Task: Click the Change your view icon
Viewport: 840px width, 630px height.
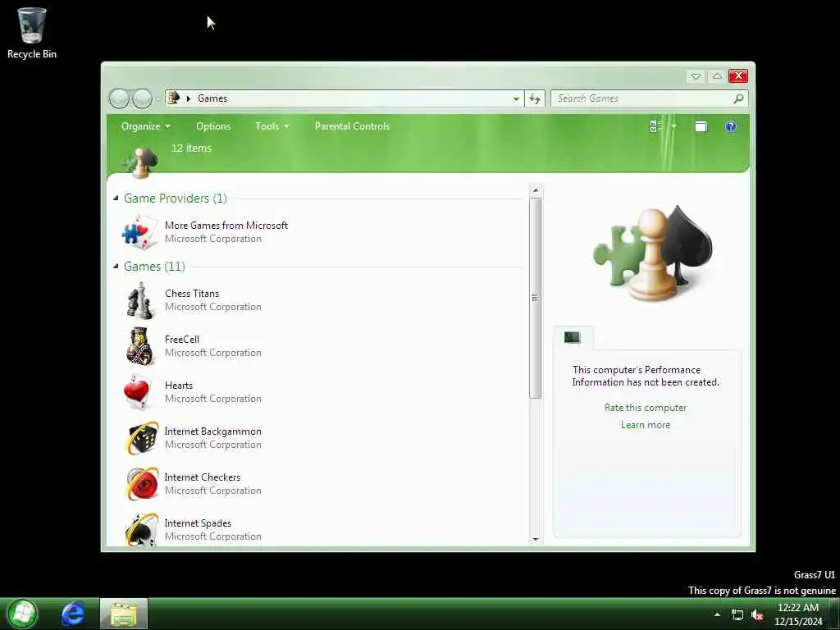Action: click(655, 126)
